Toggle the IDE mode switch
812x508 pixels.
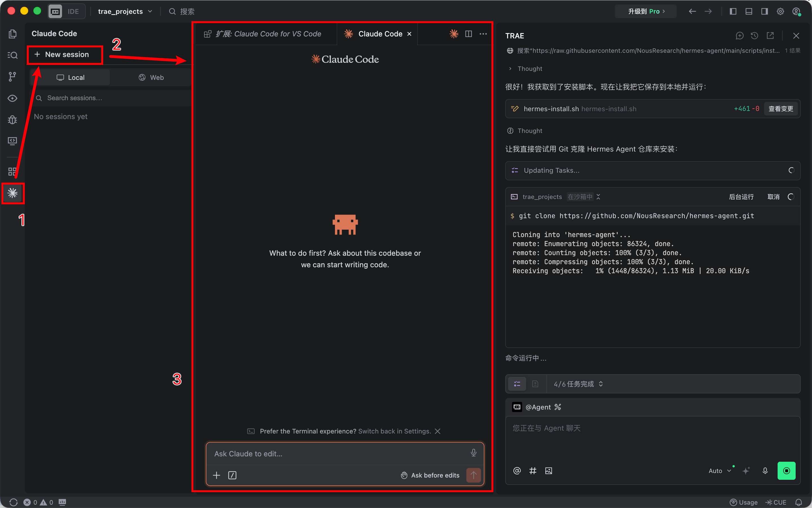(x=66, y=11)
